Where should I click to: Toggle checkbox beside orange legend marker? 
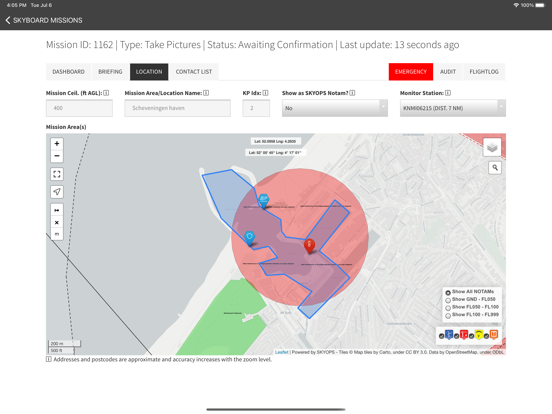pyautogui.click(x=487, y=336)
